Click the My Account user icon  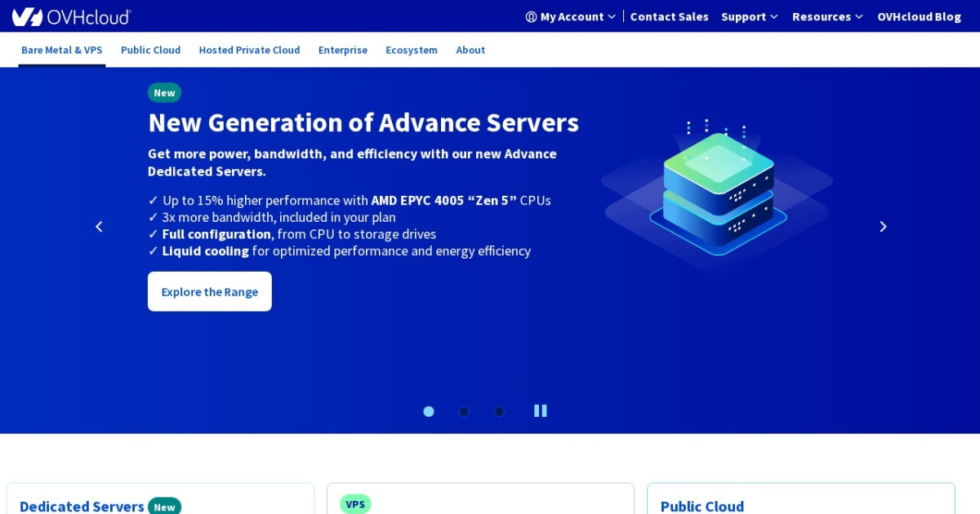tap(532, 16)
